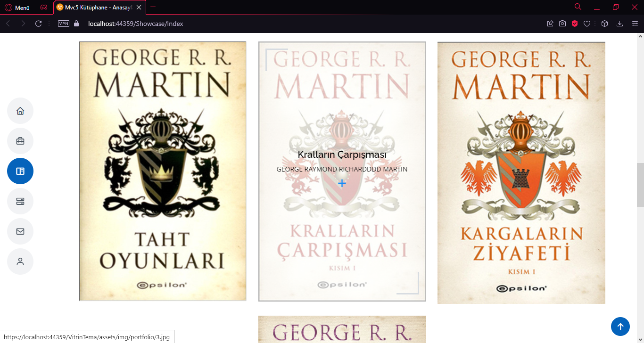Click the back-to-top arrow button

point(620,327)
